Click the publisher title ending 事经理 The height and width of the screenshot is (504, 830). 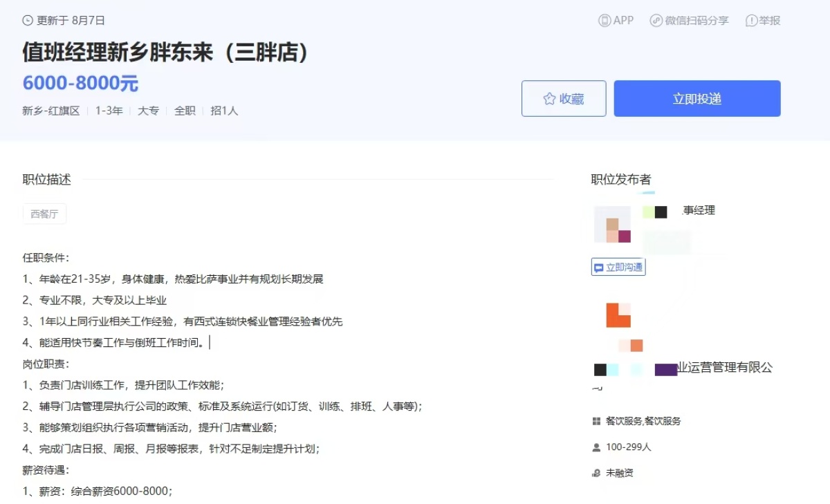[699, 211]
